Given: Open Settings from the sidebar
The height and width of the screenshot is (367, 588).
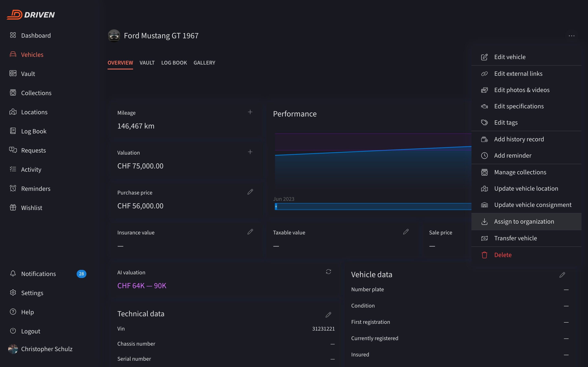Looking at the screenshot, I should 32,293.
